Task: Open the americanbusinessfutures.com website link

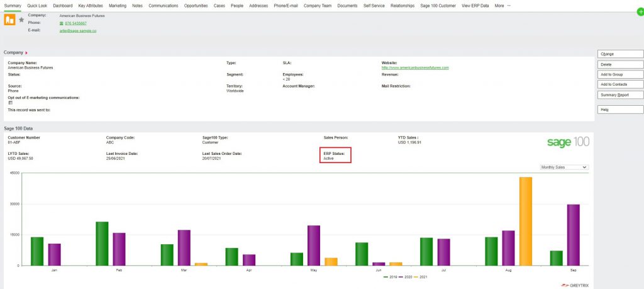Action: point(415,67)
